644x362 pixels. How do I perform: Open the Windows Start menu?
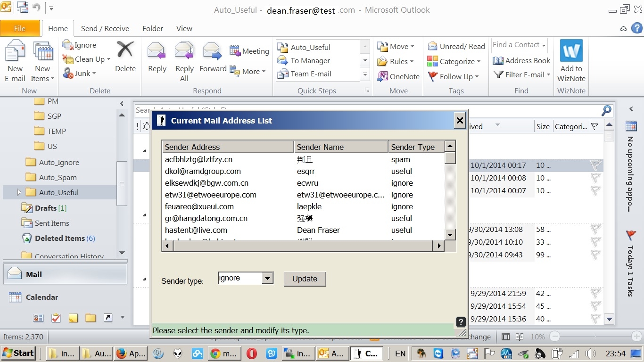pos(18,353)
